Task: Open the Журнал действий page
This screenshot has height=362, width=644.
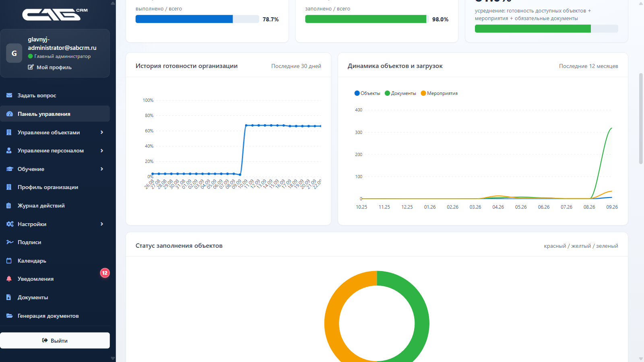Action: tap(55, 206)
